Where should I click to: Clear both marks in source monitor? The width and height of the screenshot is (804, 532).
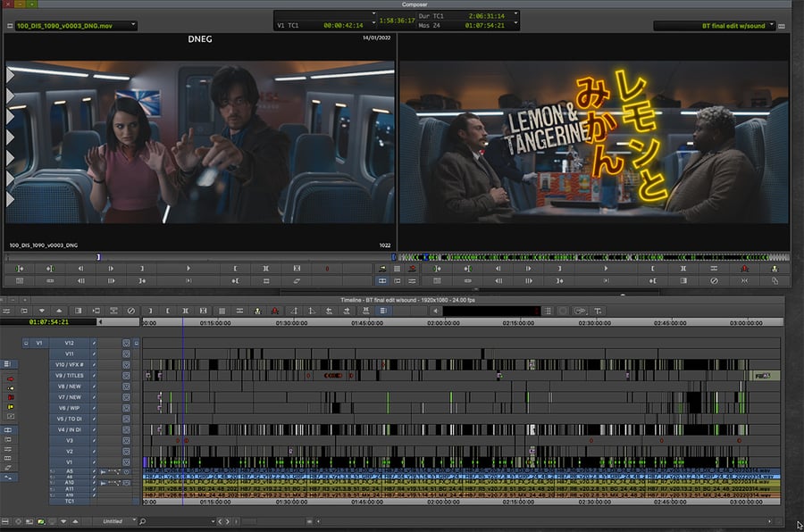click(x=297, y=269)
